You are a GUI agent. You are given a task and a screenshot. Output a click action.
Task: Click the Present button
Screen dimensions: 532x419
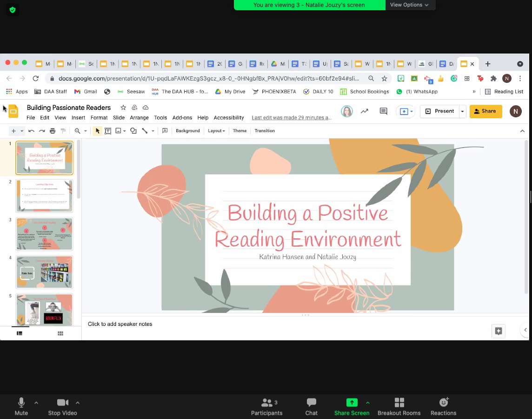440,111
